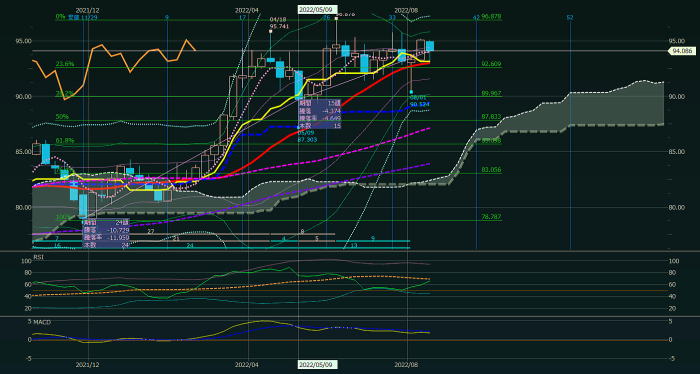The image size is (700, 374).
Task: Click the 95.00 label on the right price axis
Action: pos(676,41)
